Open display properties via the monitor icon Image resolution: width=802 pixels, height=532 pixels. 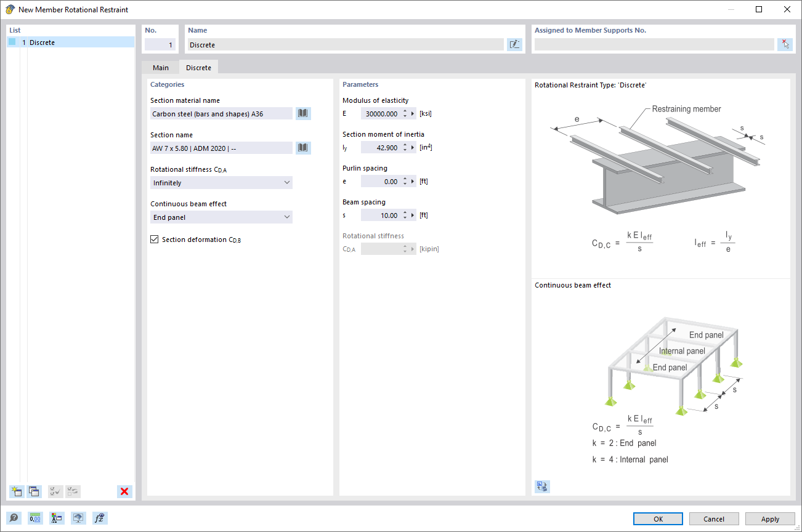[78, 518]
